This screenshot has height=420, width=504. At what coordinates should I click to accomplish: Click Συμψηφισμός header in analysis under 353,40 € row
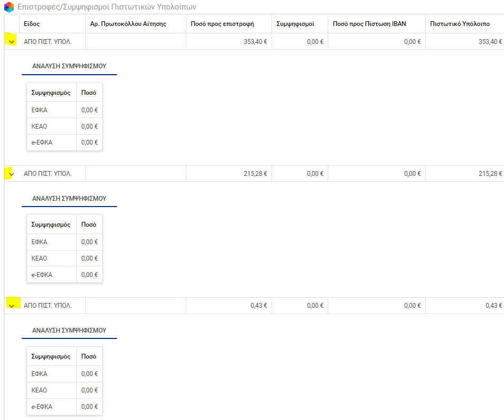coord(51,93)
